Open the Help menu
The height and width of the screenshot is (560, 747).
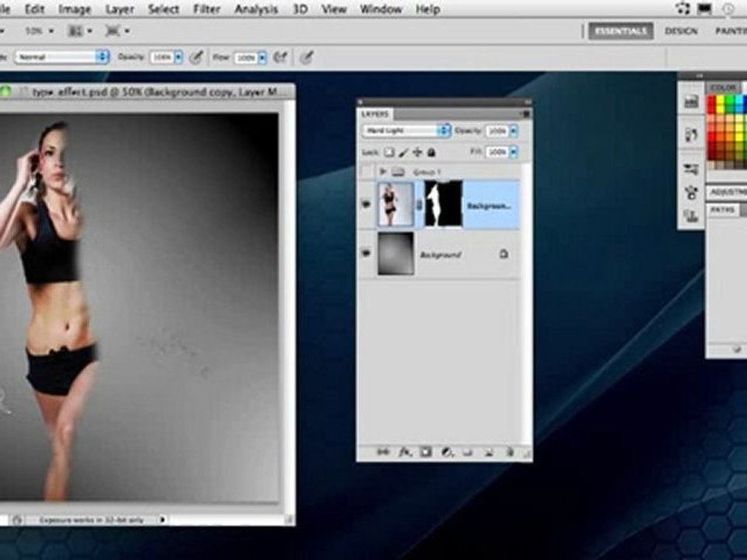click(x=427, y=9)
